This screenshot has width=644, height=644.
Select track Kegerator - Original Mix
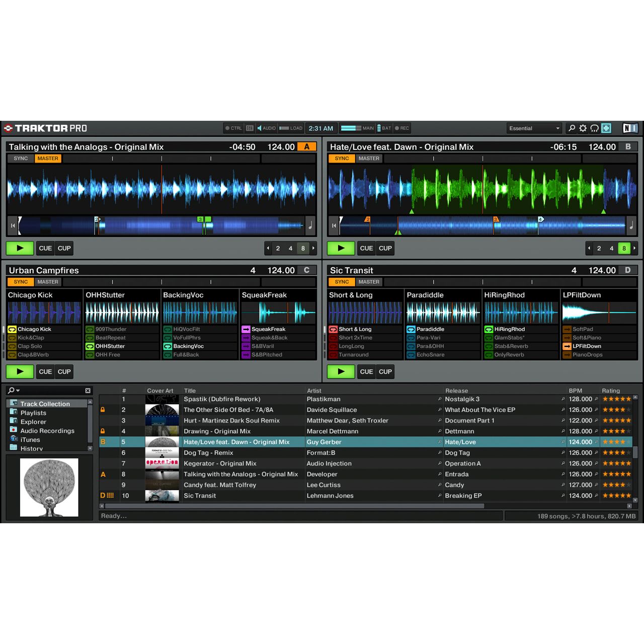coord(220,463)
